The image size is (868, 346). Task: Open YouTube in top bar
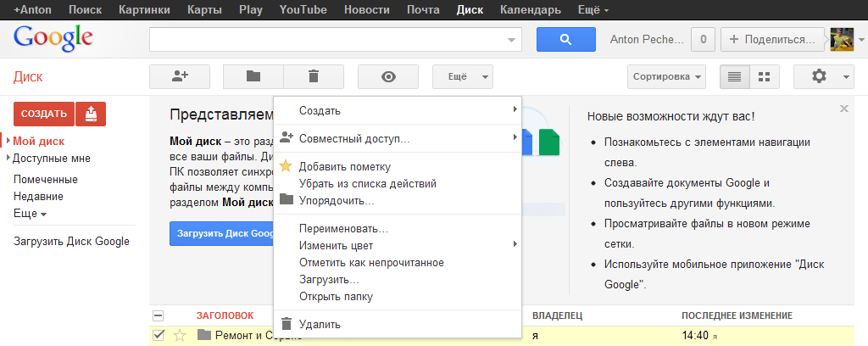pyautogui.click(x=303, y=10)
